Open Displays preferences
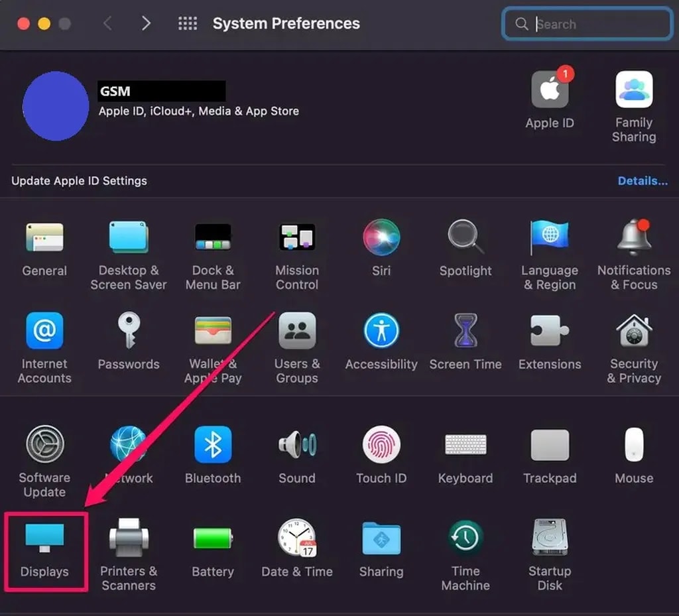Image resolution: width=679 pixels, height=616 pixels. (44, 538)
